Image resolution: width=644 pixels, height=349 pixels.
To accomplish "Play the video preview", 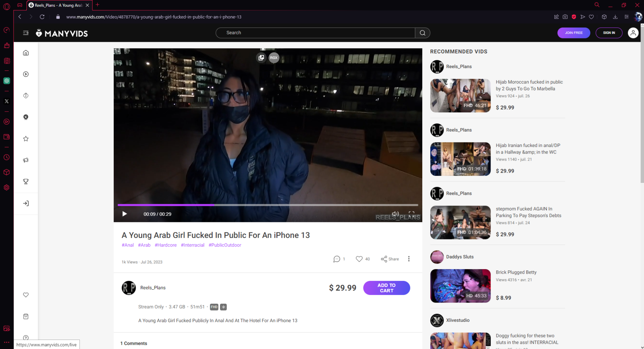I will point(124,214).
